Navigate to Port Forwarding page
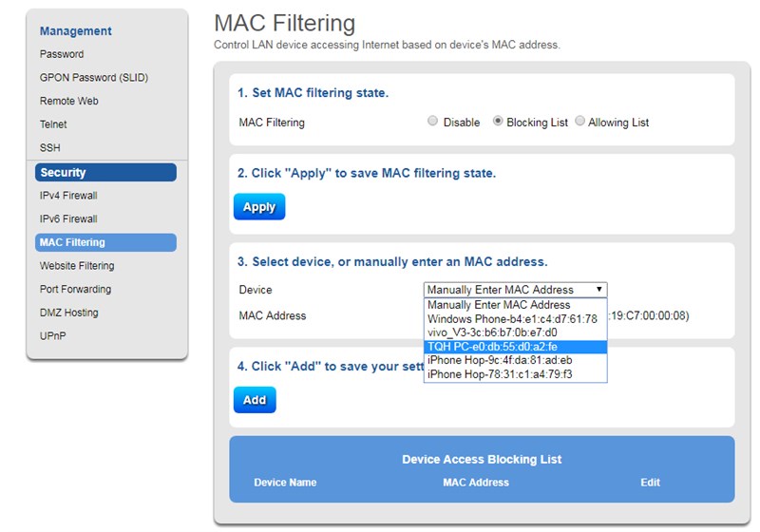The width and height of the screenshot is (760, 532). click(x=76, y=289)
